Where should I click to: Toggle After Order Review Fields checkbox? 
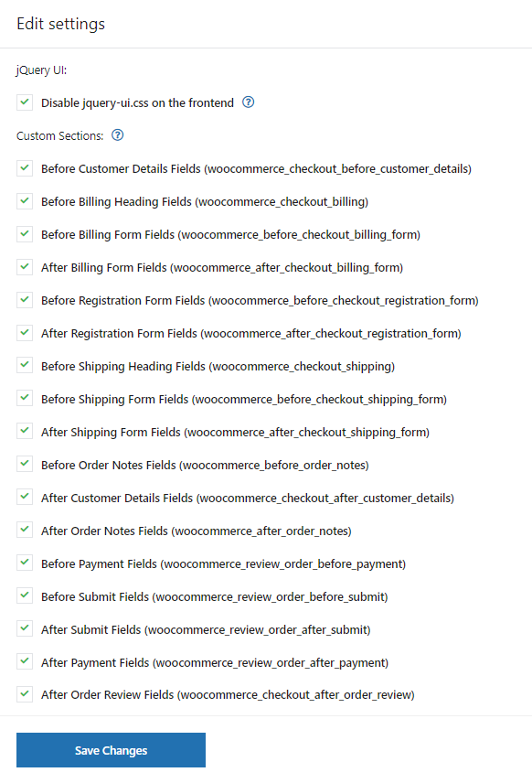(x=25, y=694)
